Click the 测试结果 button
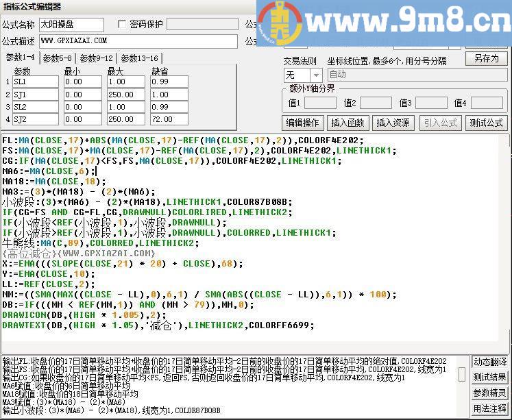512x420 pixels. [x=489, y=378]
